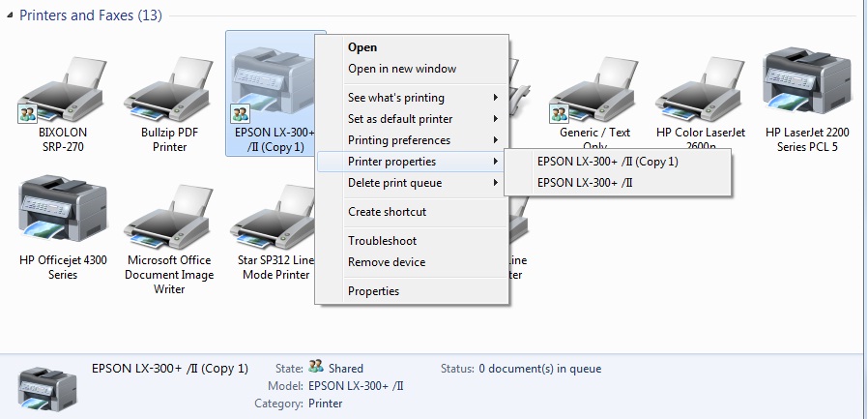Click the printer thumbnail in the details pane
The image size is (868, 419).
47,388
